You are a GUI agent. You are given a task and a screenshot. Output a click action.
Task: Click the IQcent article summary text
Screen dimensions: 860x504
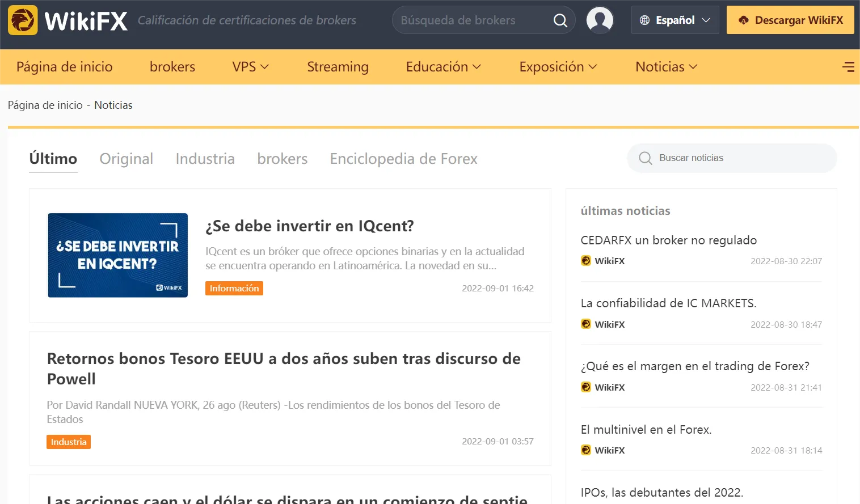tap(365, 259)
